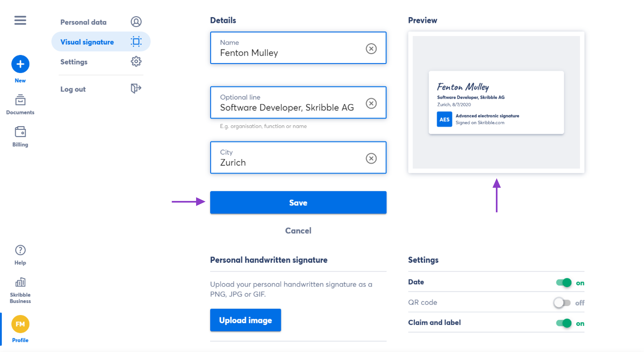Save the signature details

pos(298,203)
